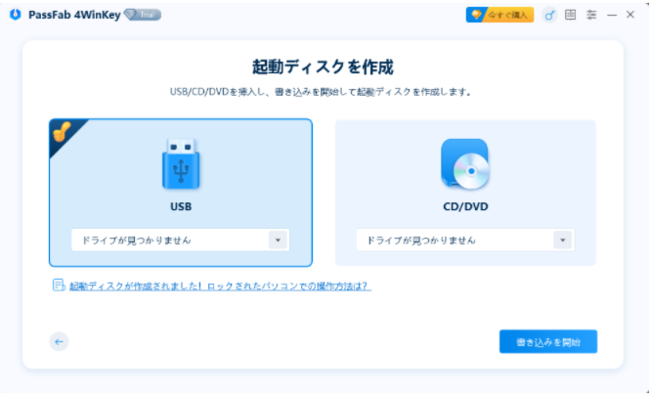This screenshot has width=650, height=397.
Task: Select the USB boot media option card
Action: point(181,193)
